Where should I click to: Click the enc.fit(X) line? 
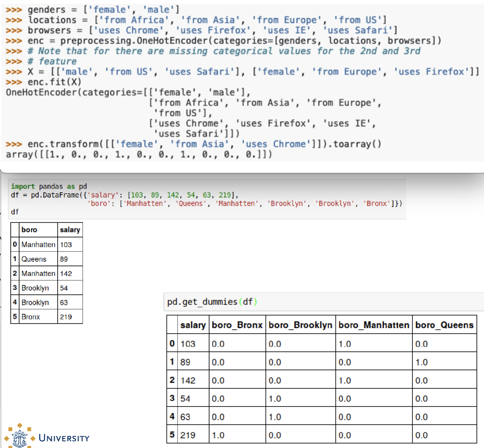44,82
